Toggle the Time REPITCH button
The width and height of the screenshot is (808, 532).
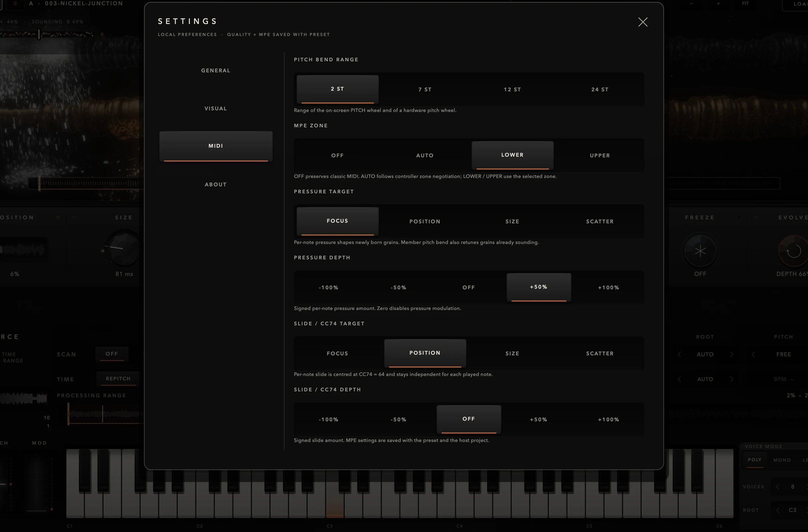[x=118, y=379]
